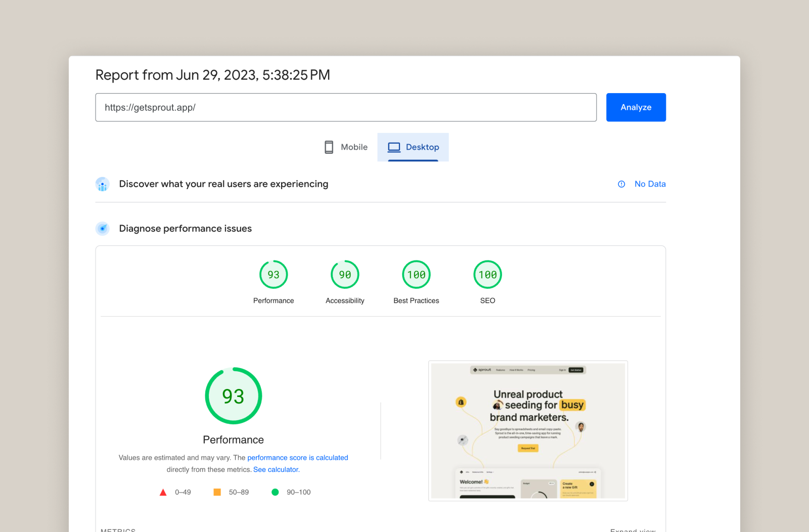
Task: Open the performance score is calculated link
Action: pyautogui.click(x=297, y=458)
